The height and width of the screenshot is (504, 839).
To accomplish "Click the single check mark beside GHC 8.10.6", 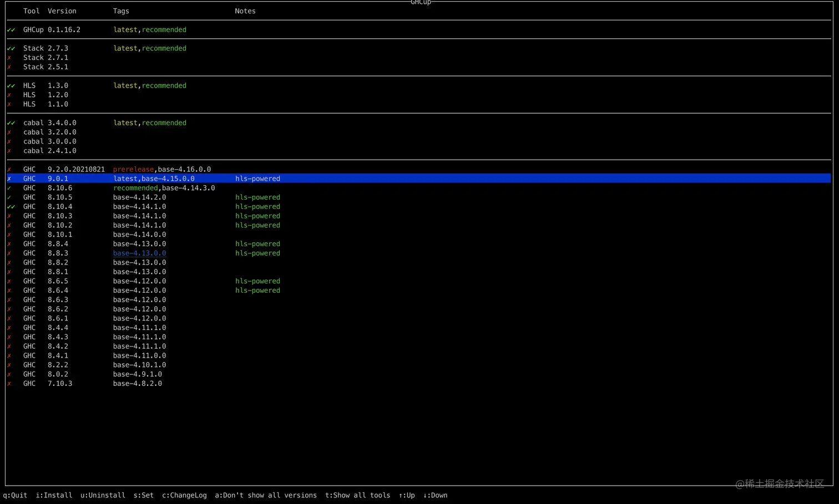I will (9, 189).
